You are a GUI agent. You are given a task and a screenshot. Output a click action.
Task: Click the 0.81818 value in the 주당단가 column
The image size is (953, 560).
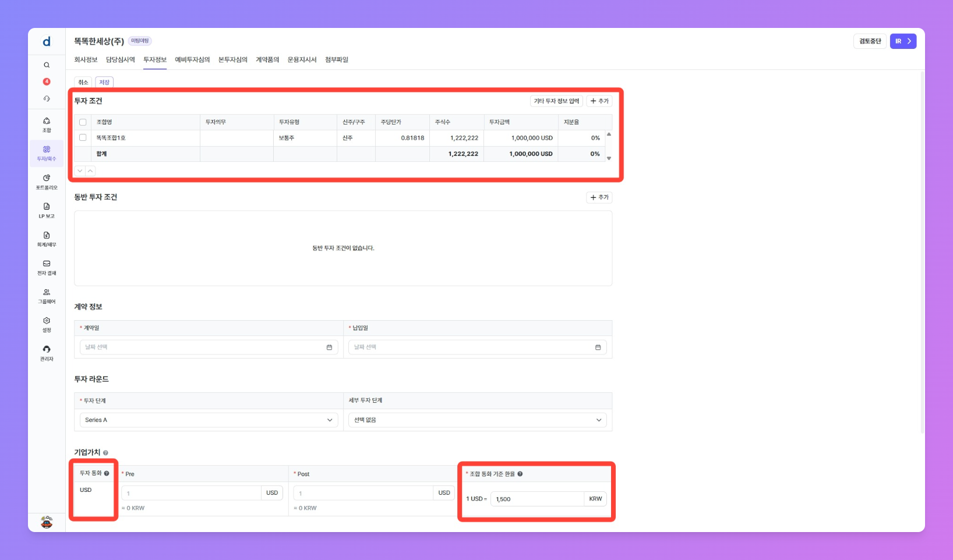pos(412,138)
